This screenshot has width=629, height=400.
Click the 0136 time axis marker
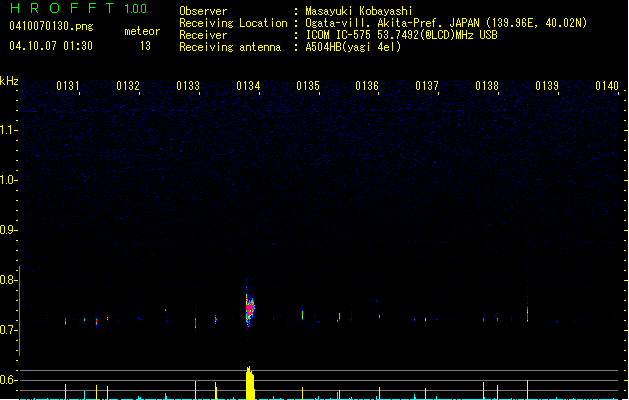point(367,86)
